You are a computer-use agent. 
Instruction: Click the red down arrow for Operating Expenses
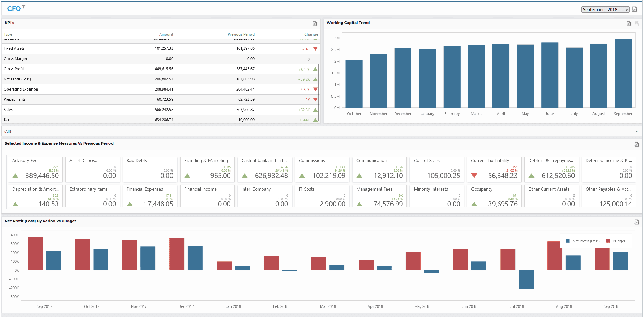coord(315,90)
